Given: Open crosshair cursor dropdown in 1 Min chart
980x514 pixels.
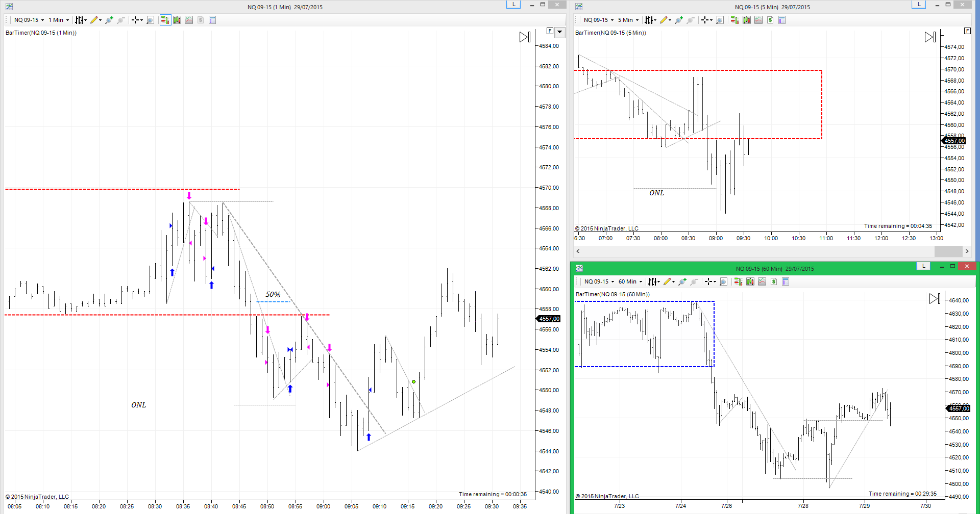Looking at the screenshot, I should tap(137, 20).
